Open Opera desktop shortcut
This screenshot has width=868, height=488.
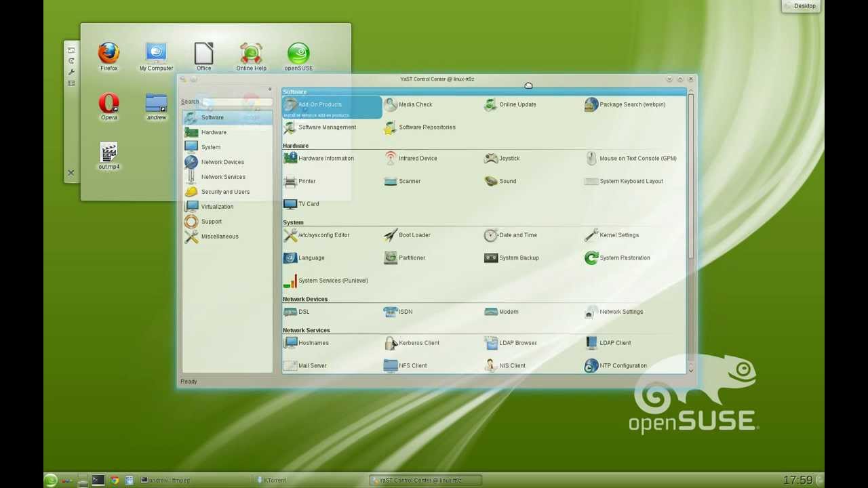point(108,107)
